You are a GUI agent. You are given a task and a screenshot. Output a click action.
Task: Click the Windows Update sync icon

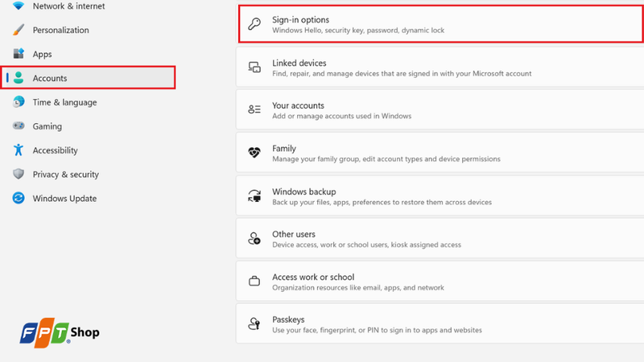pos(19,198)
